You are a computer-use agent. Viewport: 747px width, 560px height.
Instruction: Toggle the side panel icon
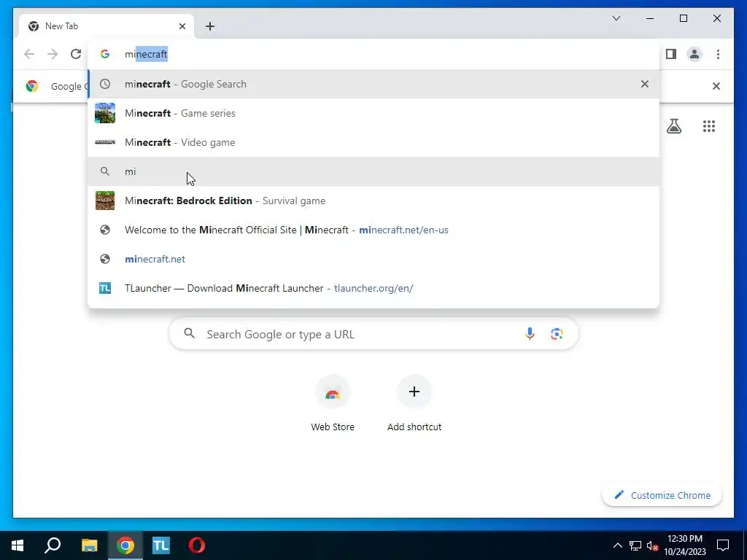671,54
